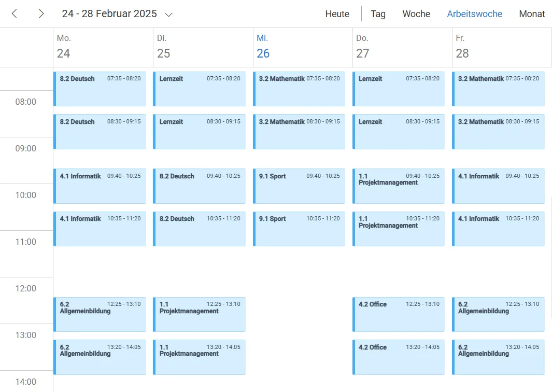Viewport: 552px width, 392px height.
Task: Open Monday 09:40 4.1 Informatik lesson
Action: 100,186
